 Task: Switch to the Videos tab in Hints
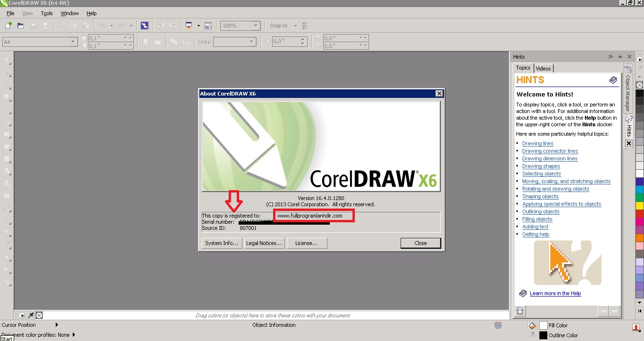point(543,69)
